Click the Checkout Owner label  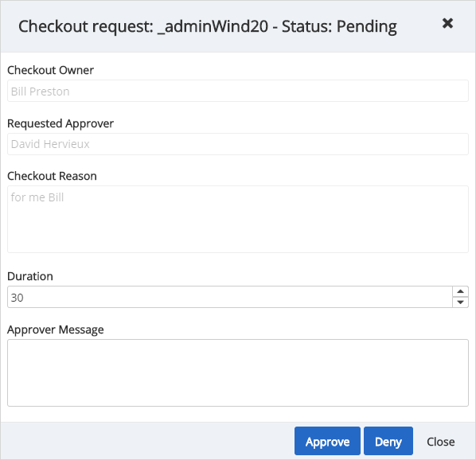pos(50,70)
